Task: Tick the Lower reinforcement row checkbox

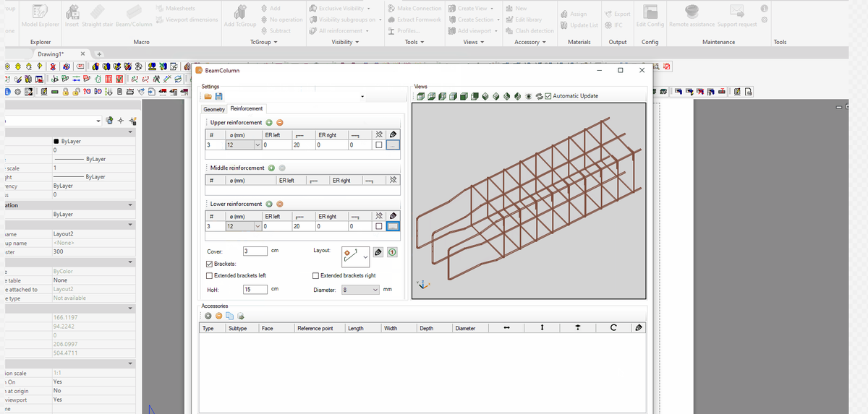Action: pos(379,226)
